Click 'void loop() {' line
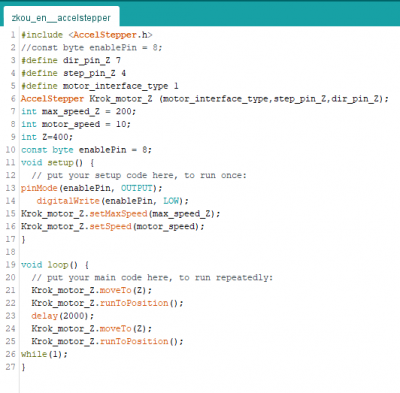400x393 pixels. [55, 265]
